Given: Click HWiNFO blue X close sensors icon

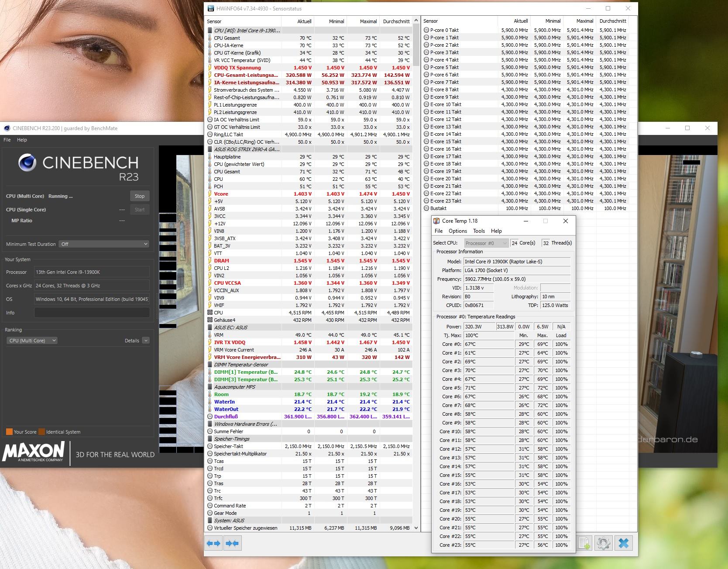Looking at the screenshot, I should click(624, 543).
